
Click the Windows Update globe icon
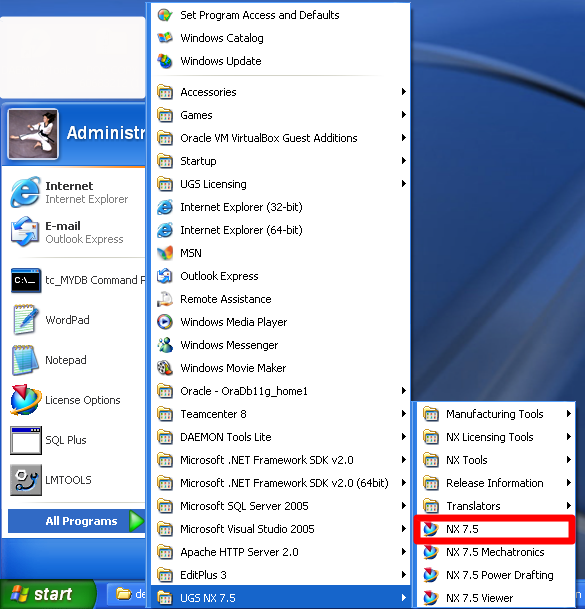(165, 61)
